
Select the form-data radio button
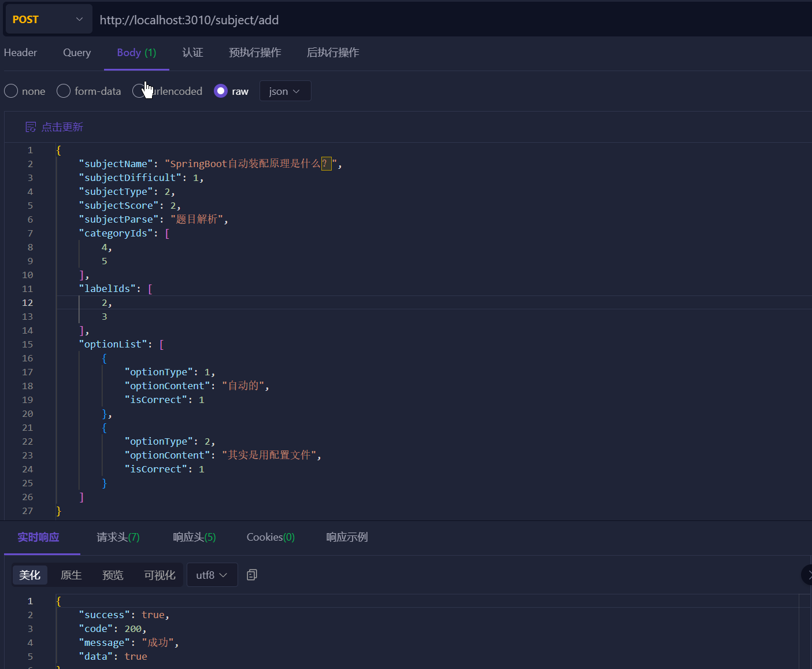click(x=64, y=91)
